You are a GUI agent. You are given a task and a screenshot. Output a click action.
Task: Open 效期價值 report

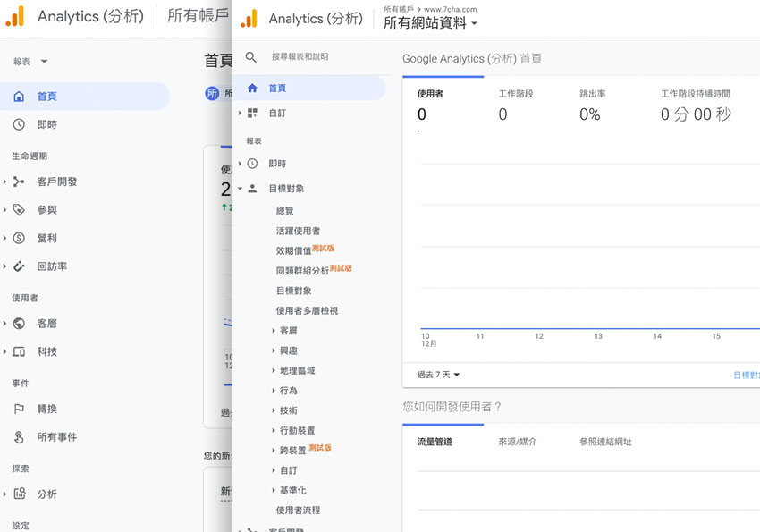(x=294, y=250)
